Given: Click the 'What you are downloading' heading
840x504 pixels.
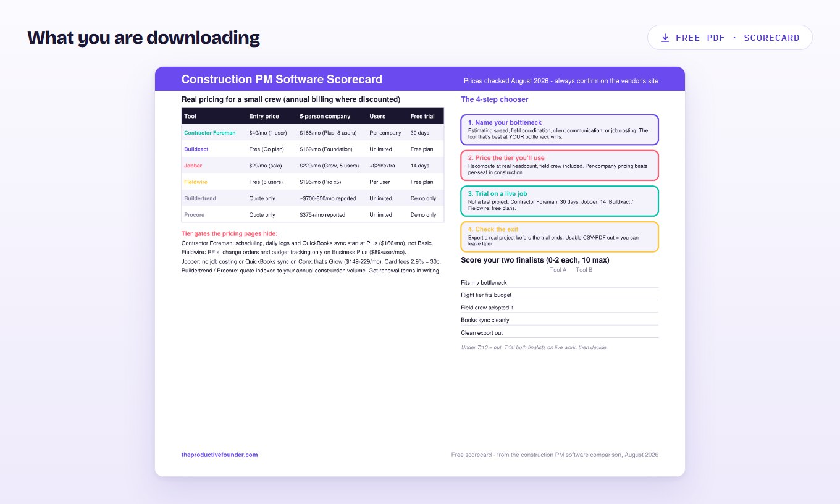Looking at the screenshot, I should 143,38.
